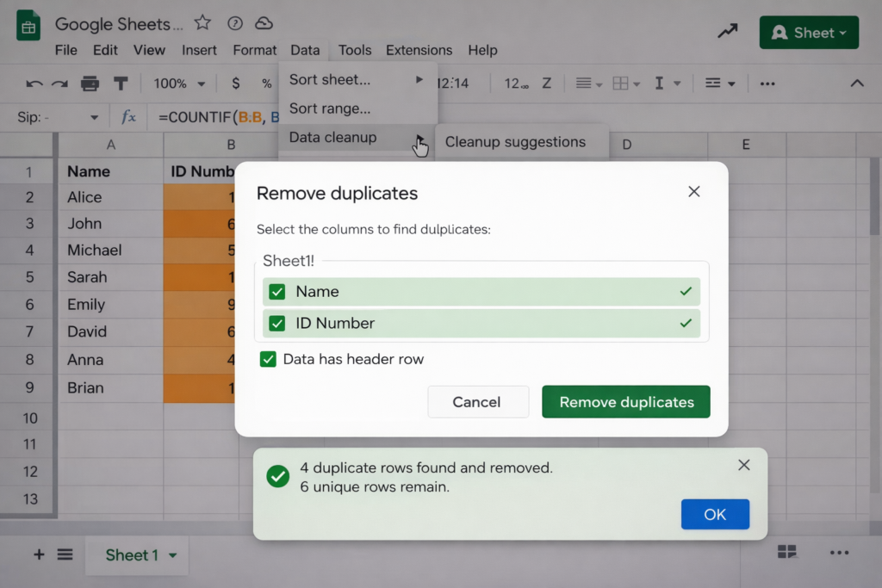Viewport: 882px width, 588px height.
Task: Click the redo arrow in toolbar
Action: (59, 84)
